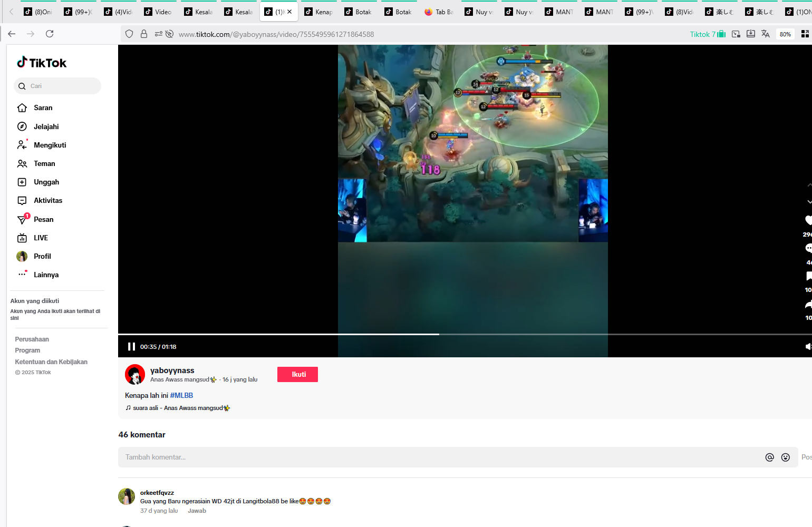Switch to the first MANT browser tab
The height and width of the screenshot is (527, 812).
pos(559,12)
